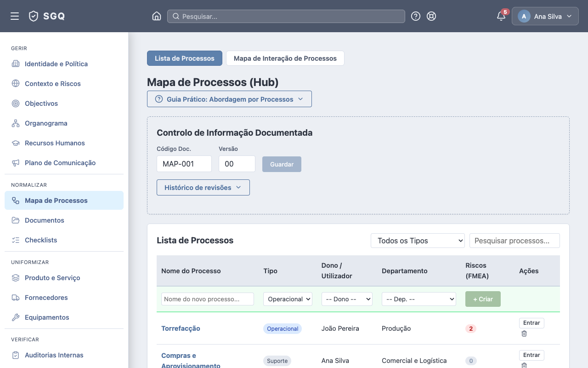Open Operacional type dropdown in new row
This screenshot has height=368, width=588.
[288, 299]
